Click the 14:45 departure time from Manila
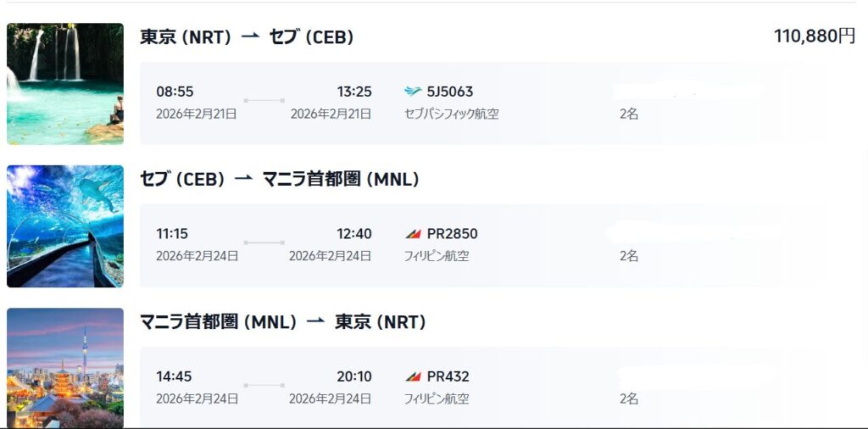Viewport: 868px width, 429px height. point(174,376)
